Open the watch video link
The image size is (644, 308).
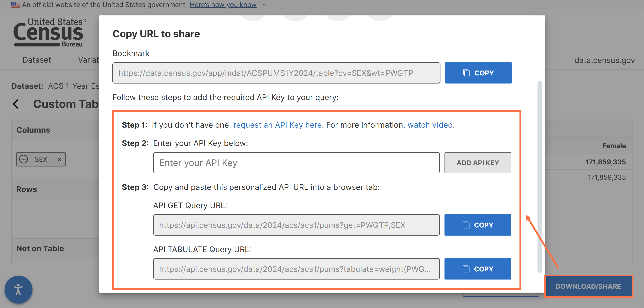click(x=430, y=125)
